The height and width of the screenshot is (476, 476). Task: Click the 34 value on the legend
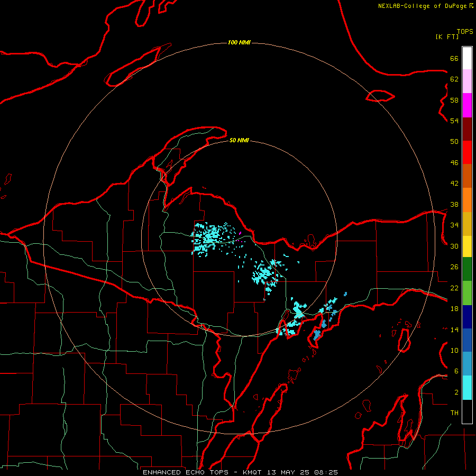(454, 225)
